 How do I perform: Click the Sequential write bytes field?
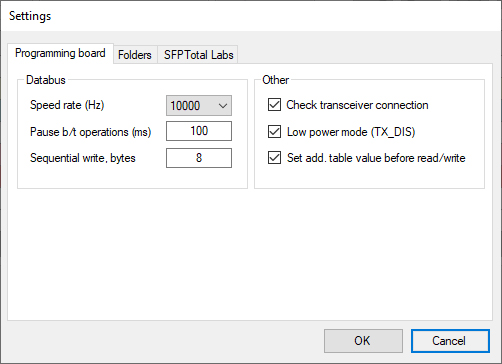199,158
